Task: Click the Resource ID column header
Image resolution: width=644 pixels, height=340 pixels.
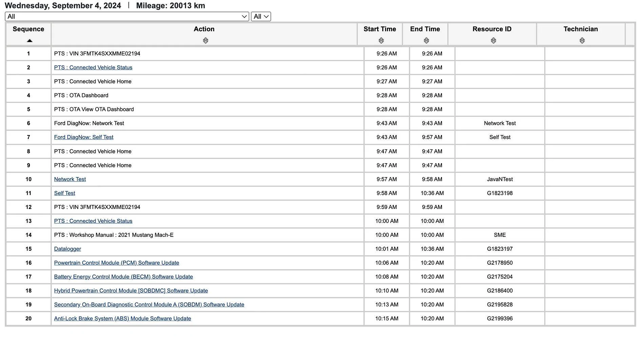Action: 492,29
